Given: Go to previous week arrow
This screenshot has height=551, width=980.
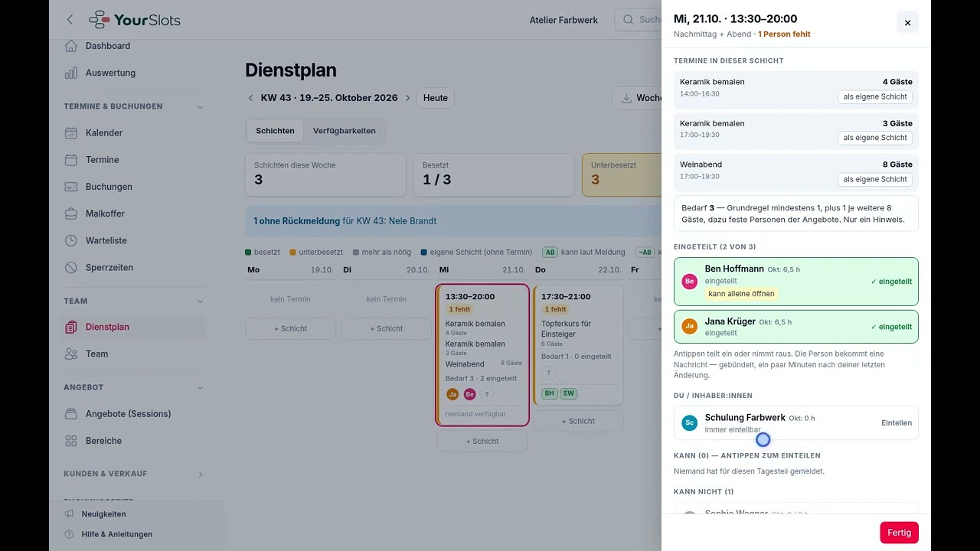Looking at the screenshot, I should click(x=250, y=98).
